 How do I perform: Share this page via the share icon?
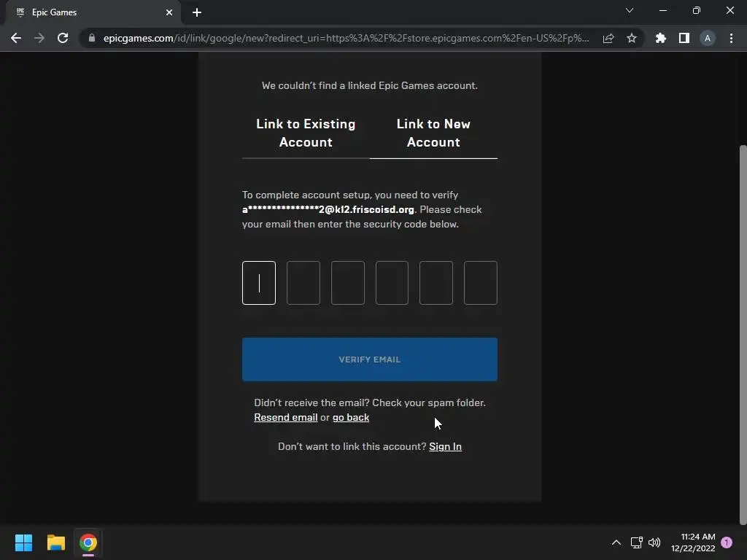[608, 38]
